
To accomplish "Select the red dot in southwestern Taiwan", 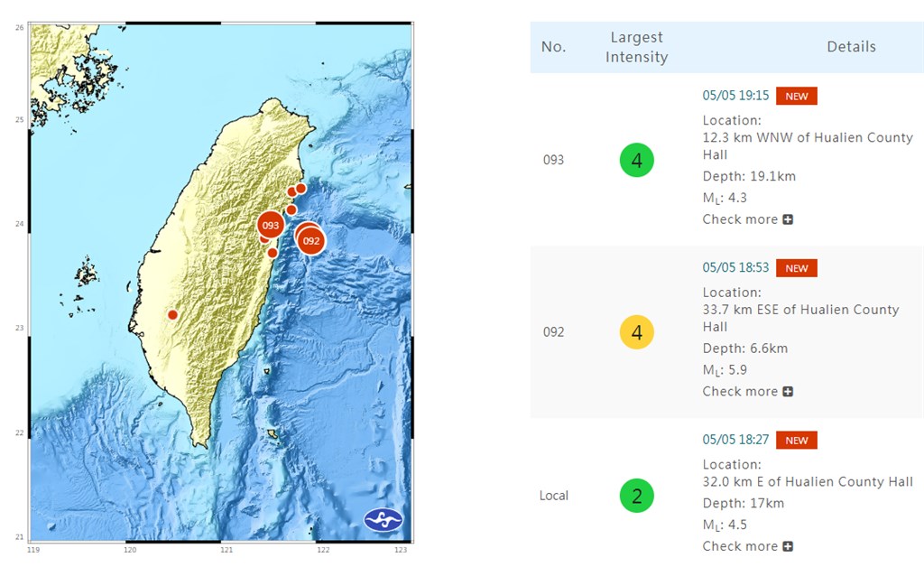I will click(172, 314).
